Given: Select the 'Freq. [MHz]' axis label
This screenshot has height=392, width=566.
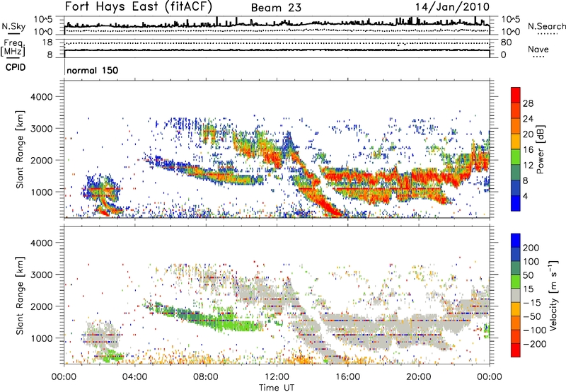Looking at the screenshot, I should [x=13, y=48].
